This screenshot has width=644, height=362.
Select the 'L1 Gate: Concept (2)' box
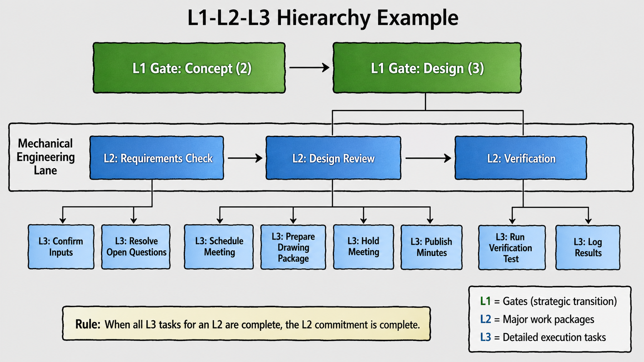point(189,68)
